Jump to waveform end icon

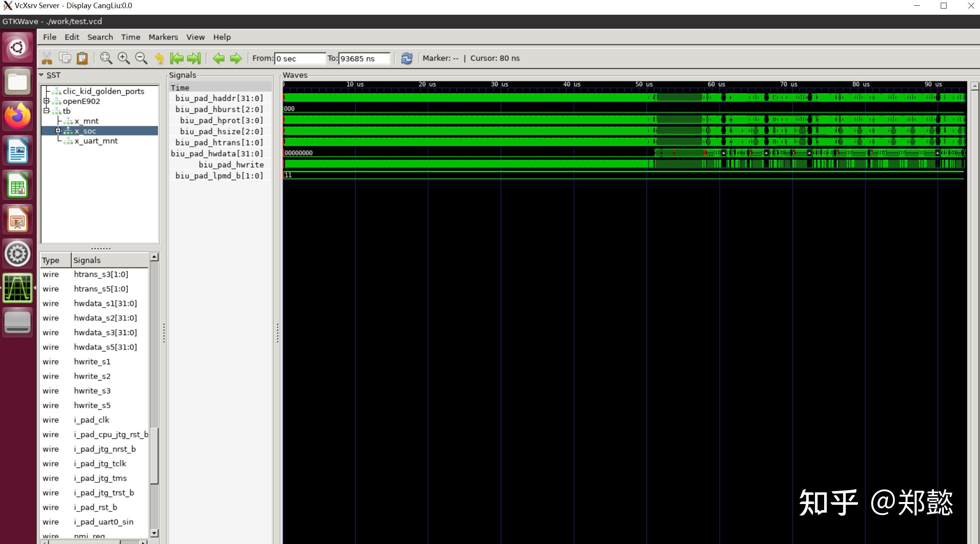click(194, 58)
